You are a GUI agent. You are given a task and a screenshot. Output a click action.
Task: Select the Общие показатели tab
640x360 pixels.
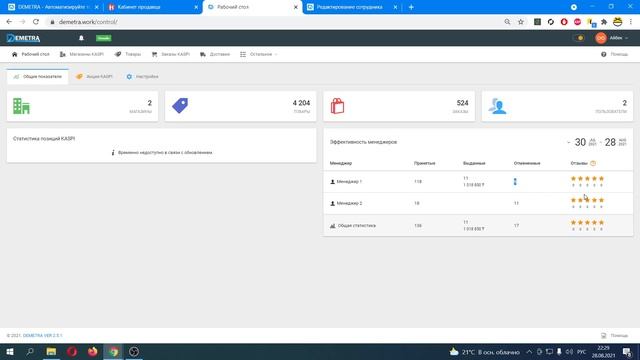point(38,77)
